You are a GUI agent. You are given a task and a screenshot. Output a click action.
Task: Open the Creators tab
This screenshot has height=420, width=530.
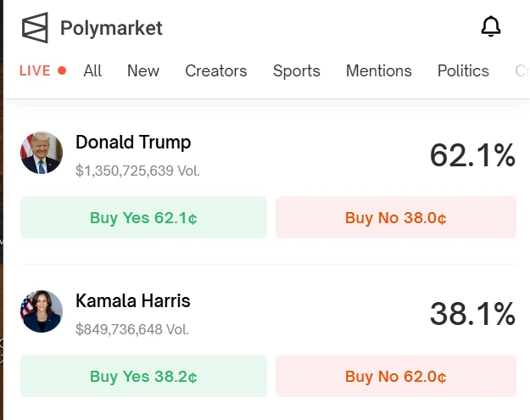216,71
